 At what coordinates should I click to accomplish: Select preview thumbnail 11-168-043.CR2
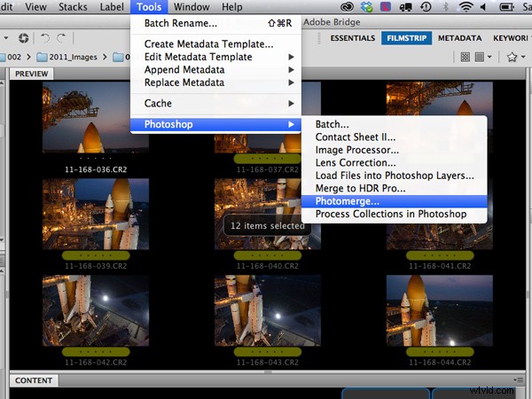(x=268, y=310)
